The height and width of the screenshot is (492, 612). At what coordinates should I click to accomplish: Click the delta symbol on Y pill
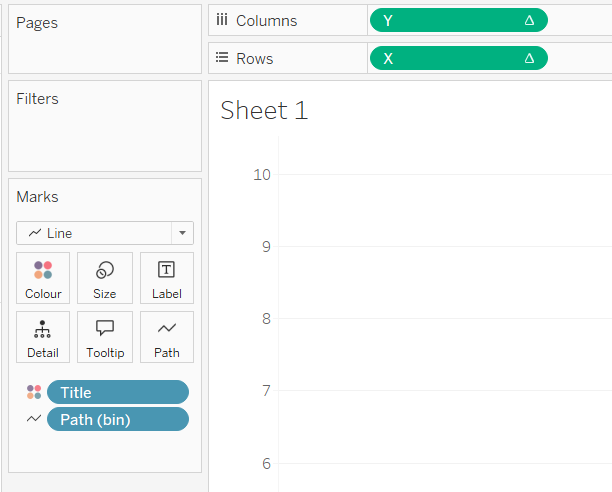pos(529,20)
